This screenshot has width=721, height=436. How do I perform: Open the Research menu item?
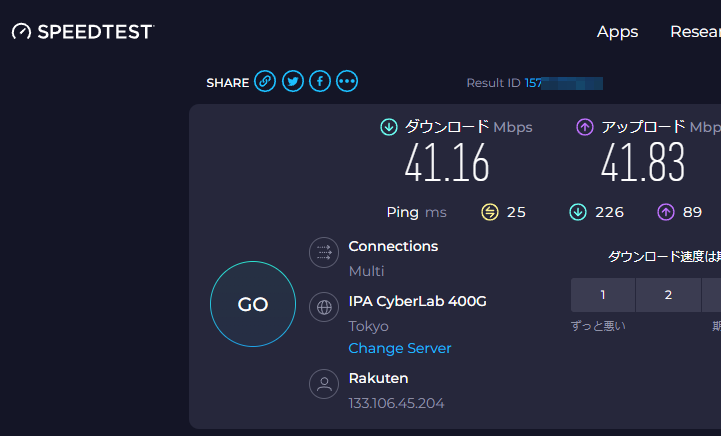click(695, 32)
